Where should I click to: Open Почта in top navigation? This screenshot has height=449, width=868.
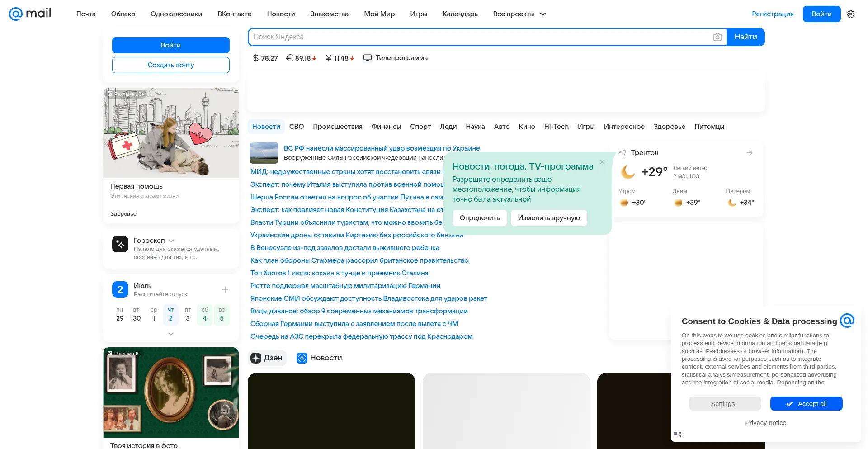(86, 14)
